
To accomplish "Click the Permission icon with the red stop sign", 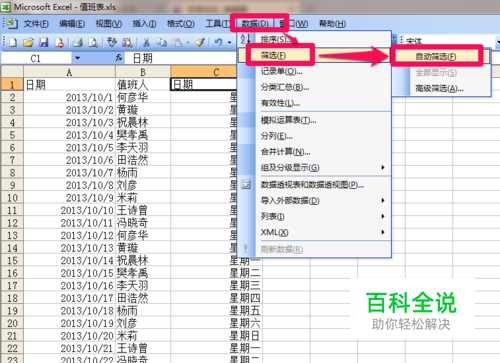I will (x=59, y=42).
